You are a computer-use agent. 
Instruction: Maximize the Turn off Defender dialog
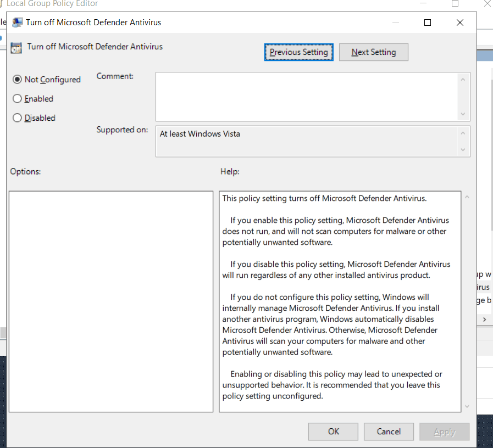click(428, 23)
